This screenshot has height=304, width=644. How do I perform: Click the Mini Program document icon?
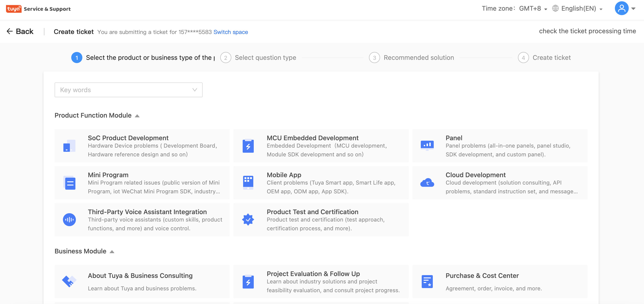point(69,183)
